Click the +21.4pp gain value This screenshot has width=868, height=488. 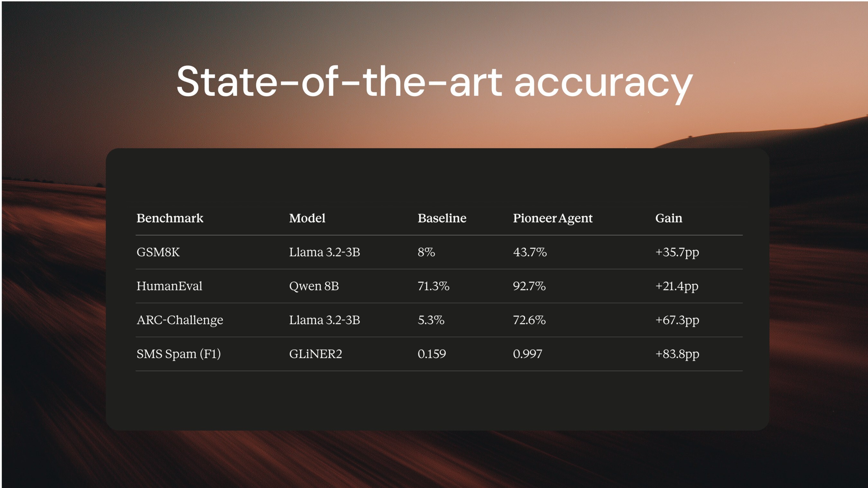(677, 286)
